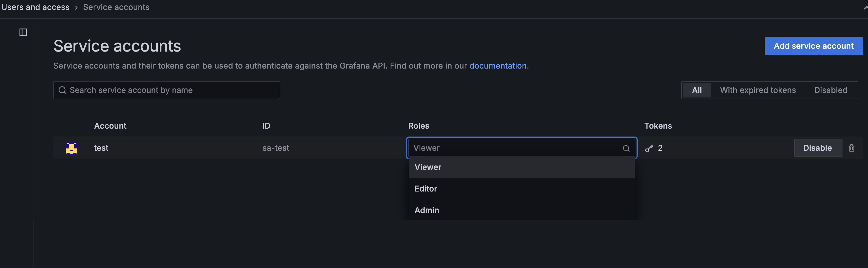Screen dimensions: 868x268
Task: Show only disabled service accounts
Action: [x=831, y=90]
